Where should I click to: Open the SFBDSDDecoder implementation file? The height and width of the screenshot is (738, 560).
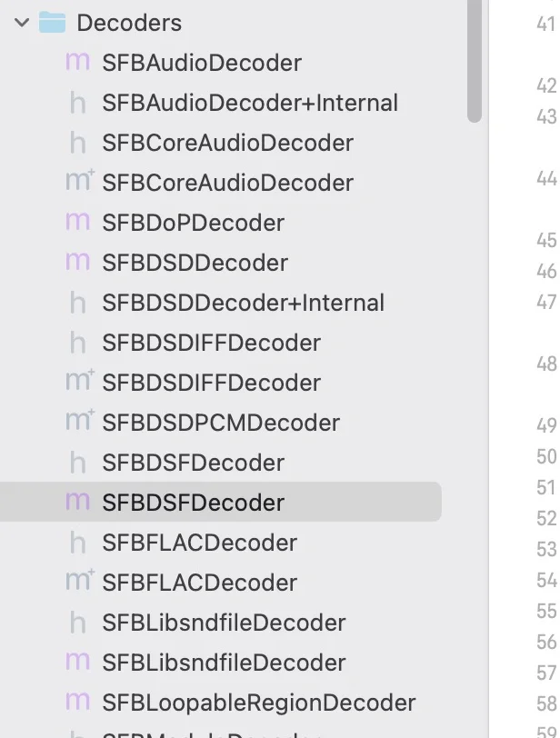(x=195, y=263)
